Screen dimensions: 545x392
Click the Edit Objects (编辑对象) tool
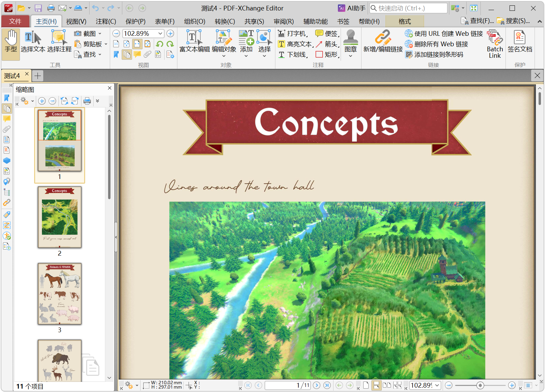224,41
